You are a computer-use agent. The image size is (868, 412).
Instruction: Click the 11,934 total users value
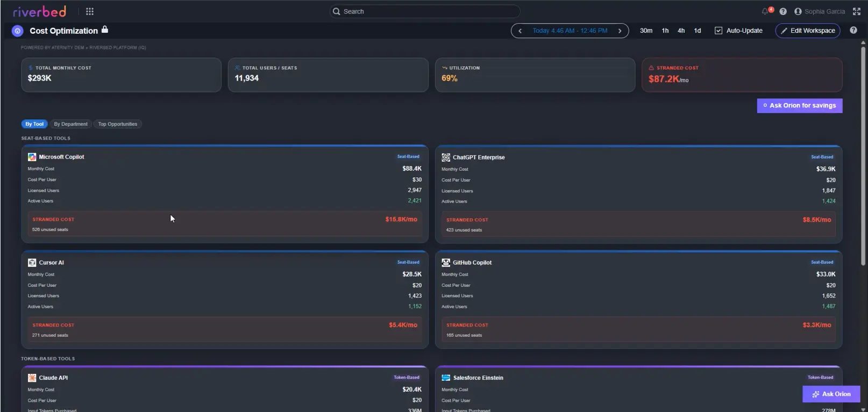[x=247, y=78]
